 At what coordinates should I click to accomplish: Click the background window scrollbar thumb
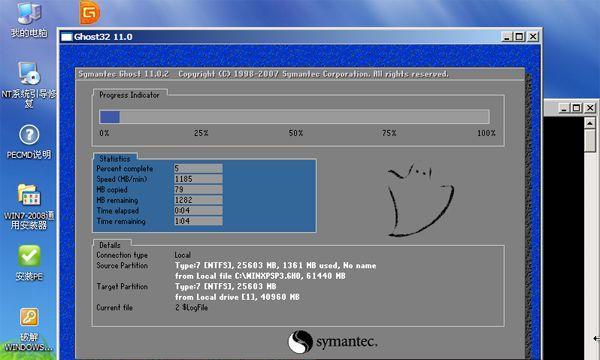pyautogui.click(x=590, y=140)
